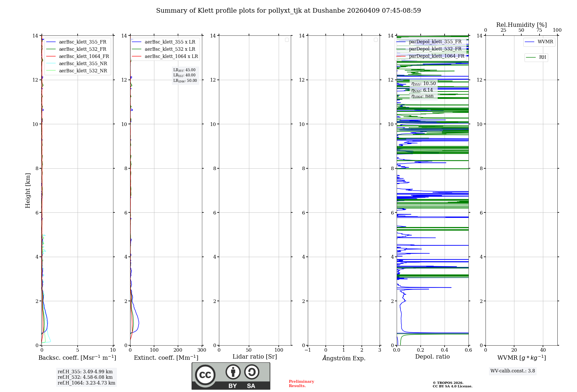Click the reference heights text box
Screen dimensions: 577x392
click(x=86, y=377)
